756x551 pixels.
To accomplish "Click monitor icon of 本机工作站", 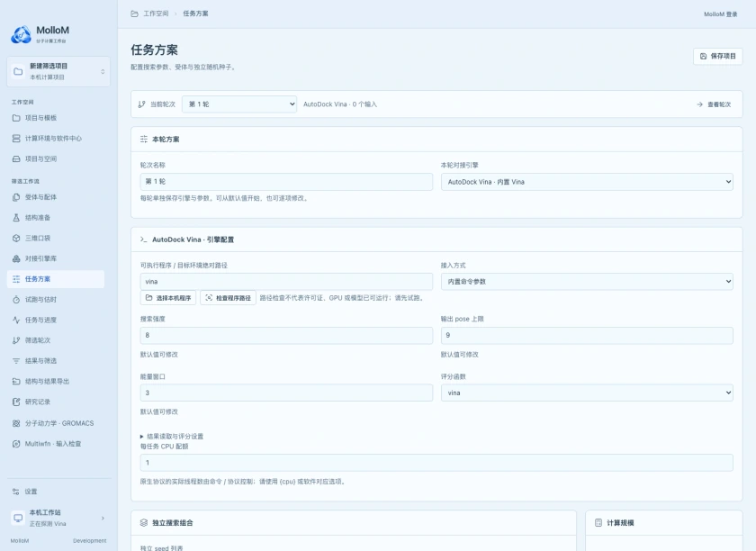I will click(x=18, y=518).
